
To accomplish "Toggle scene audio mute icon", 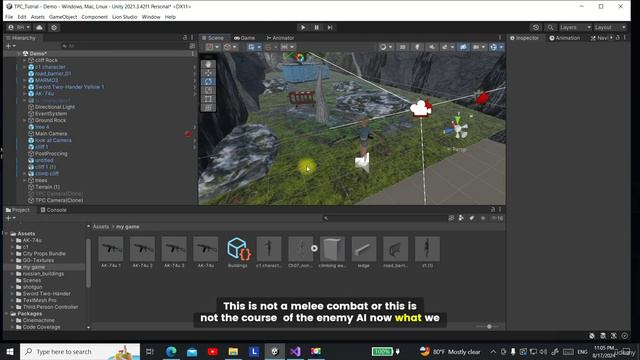I will 431,47.
